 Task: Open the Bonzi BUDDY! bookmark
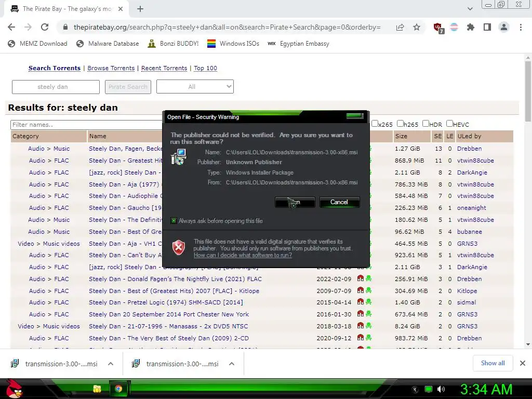coord(173,44)
